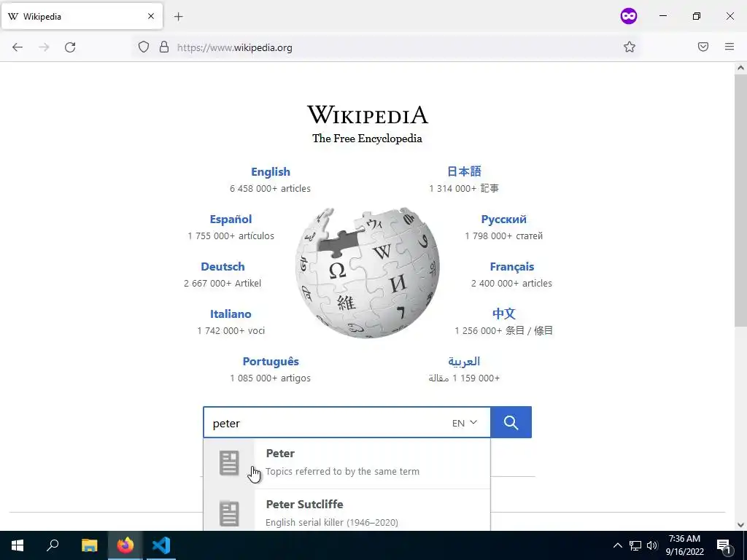Viewport: 747px width, 560px height.
Task: Click the network status tray icon
Action: tap(635, 545)
